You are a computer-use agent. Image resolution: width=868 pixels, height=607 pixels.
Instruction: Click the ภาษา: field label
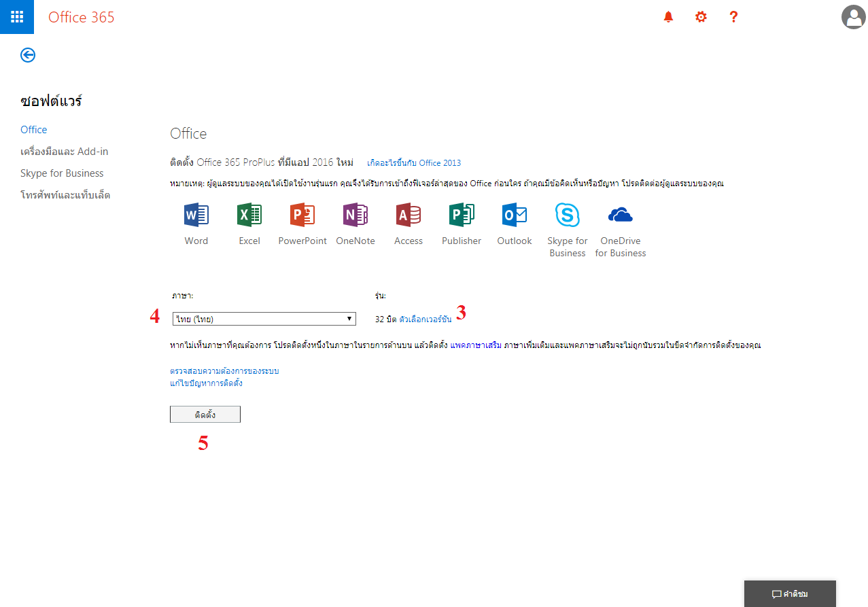[x=183, y=296]
